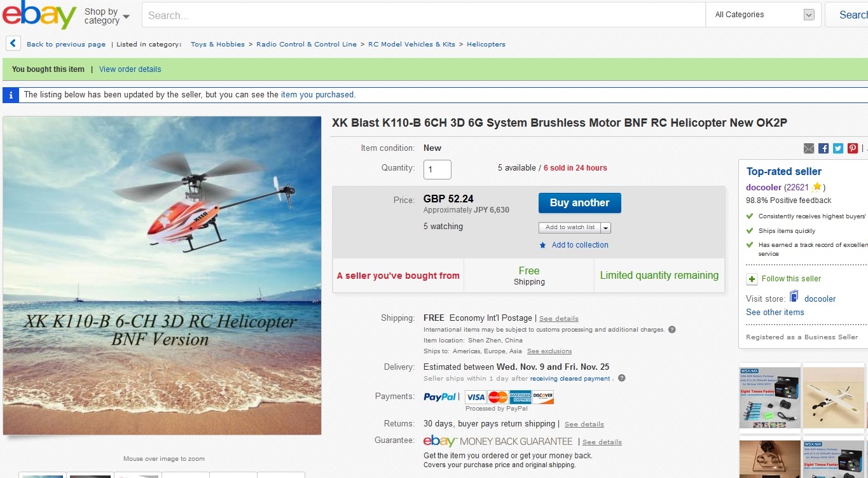This screenshot has width=868, height=478.
Task: Open RC Model Vehicles & Kits breadcrumb
Action: 412,45
